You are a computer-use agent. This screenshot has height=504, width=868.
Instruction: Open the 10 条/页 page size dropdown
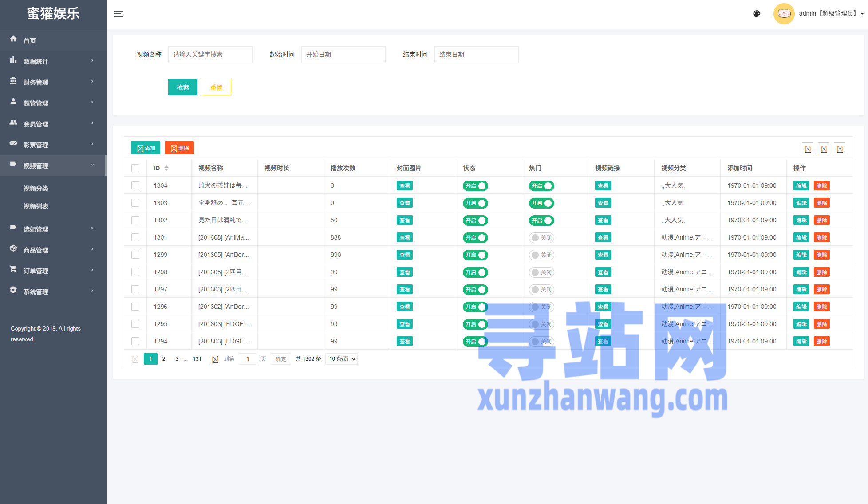point(341,359)
